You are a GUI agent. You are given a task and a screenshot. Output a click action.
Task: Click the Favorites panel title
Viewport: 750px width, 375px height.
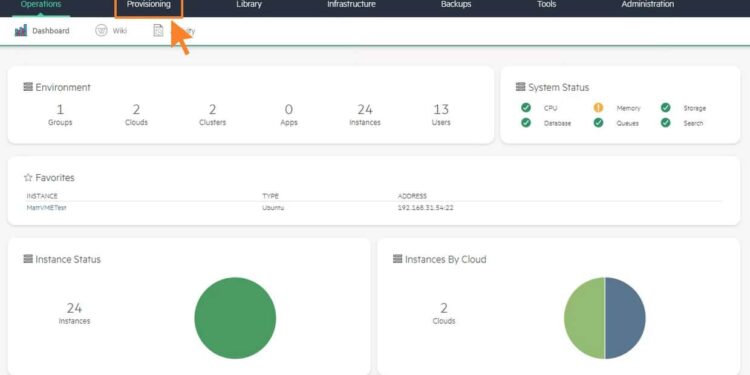55,177
